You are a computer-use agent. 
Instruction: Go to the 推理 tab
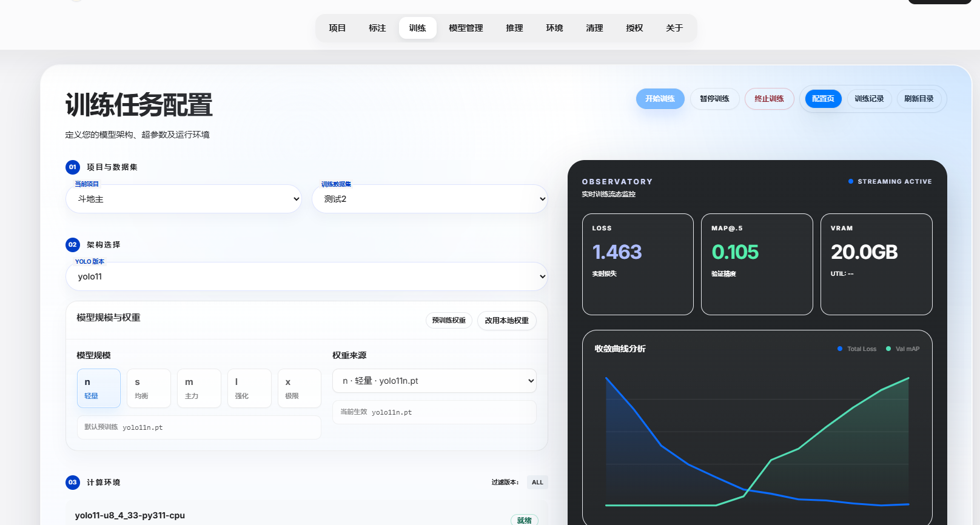[514, 28]
